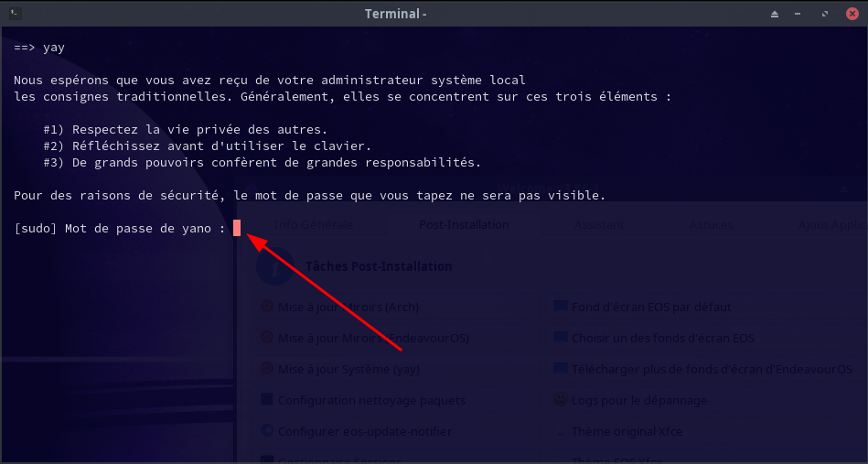Maximize the Terminal window
This screenshot has height=464, width=868.
pos(826,14)
